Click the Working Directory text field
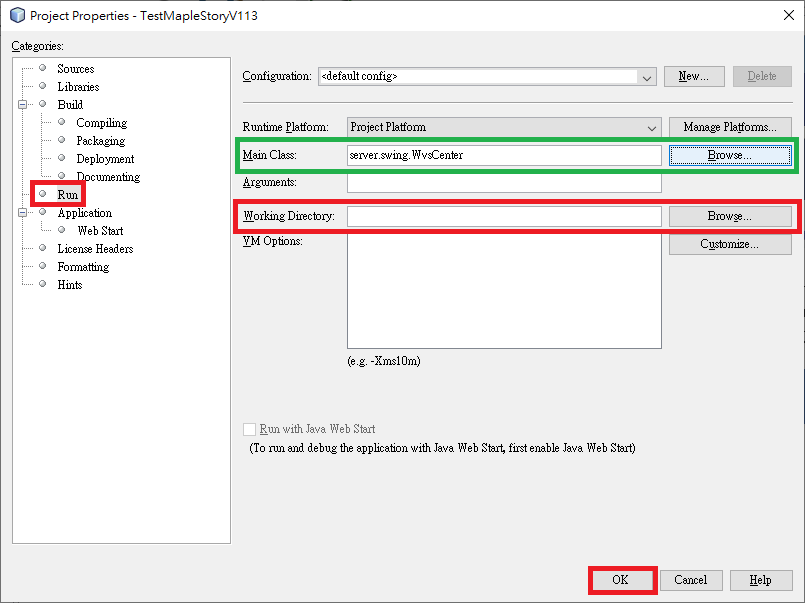 pos(504,216)
